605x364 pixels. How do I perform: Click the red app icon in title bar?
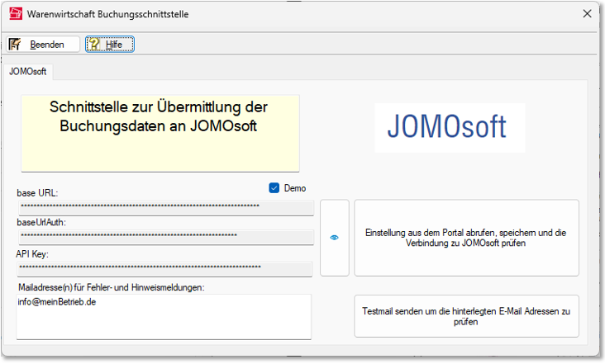(x=15, y=14)
